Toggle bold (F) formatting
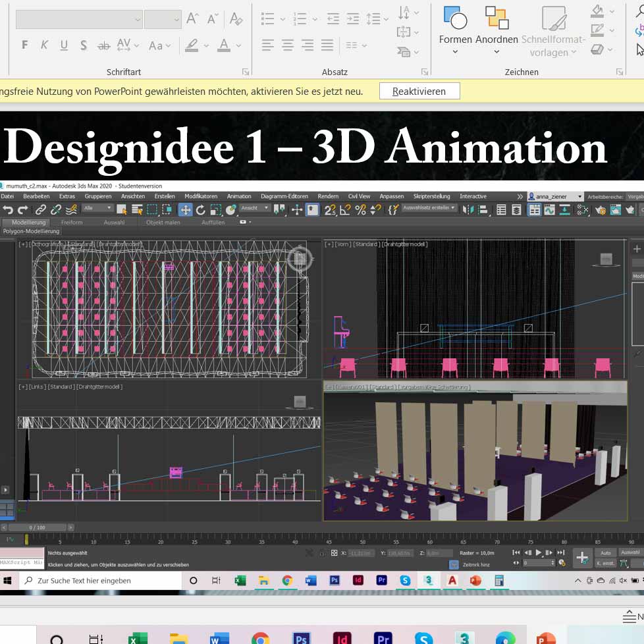 tap(24, 45)
